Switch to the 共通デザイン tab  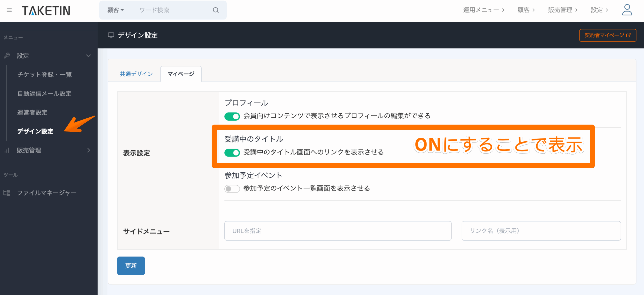tap(136, 74)
